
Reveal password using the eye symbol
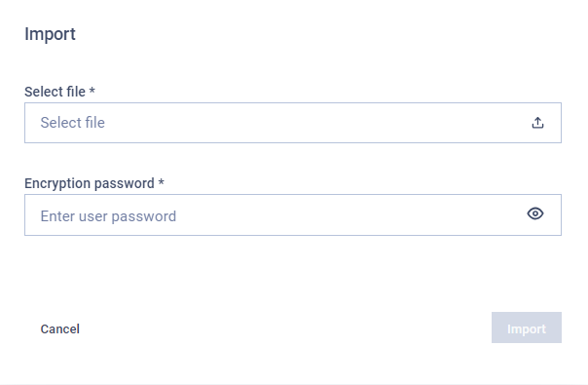tap(535, 213)
